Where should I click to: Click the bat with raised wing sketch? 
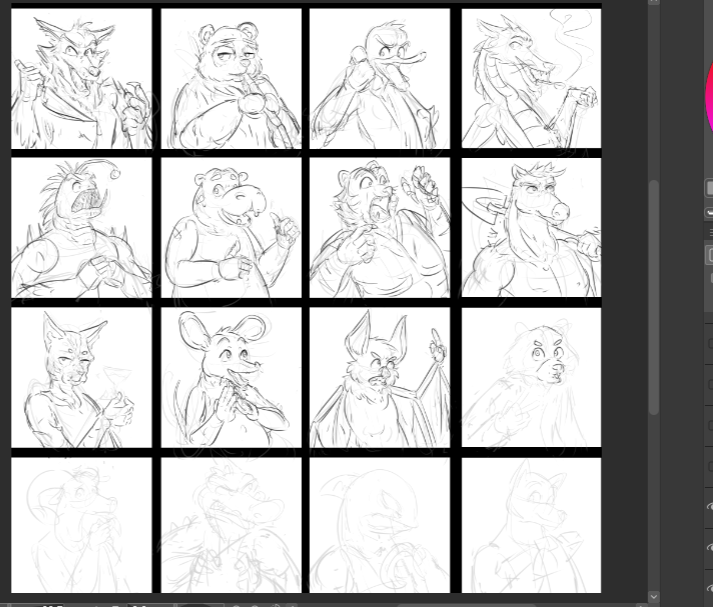380,378
